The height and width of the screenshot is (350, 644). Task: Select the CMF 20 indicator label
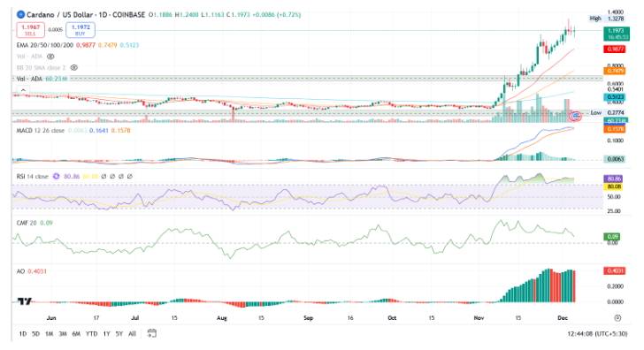27,223
